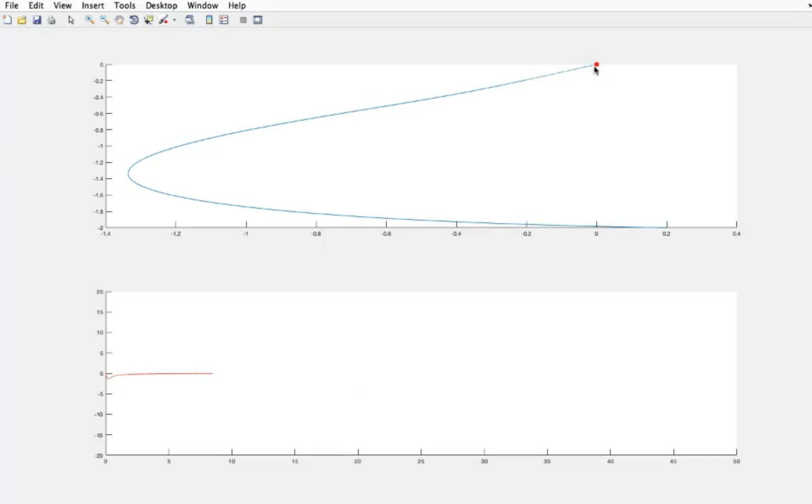
Task: Click the red marker on the upper plot
Action: coord(596,64)
